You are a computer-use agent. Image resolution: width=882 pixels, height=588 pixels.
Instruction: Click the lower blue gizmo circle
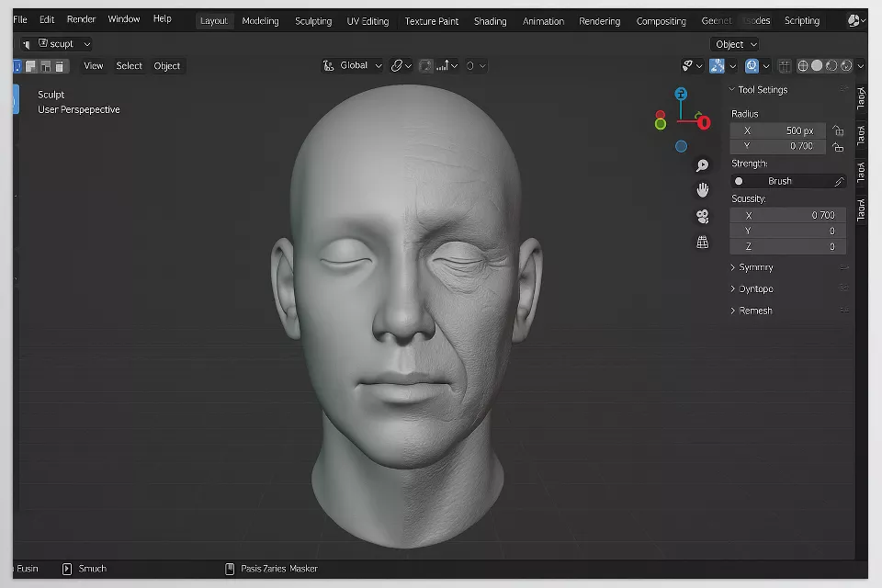click(x=681, y=146)
